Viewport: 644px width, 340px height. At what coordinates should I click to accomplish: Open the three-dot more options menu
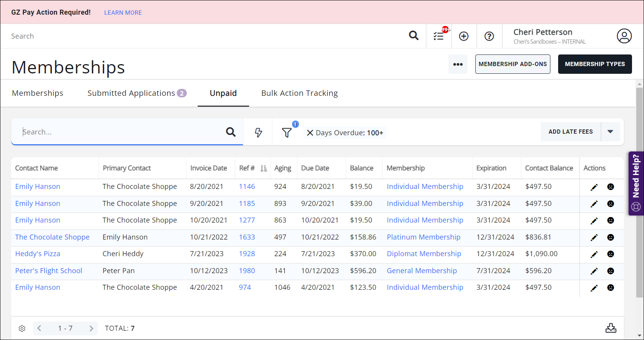coord(458,64)
